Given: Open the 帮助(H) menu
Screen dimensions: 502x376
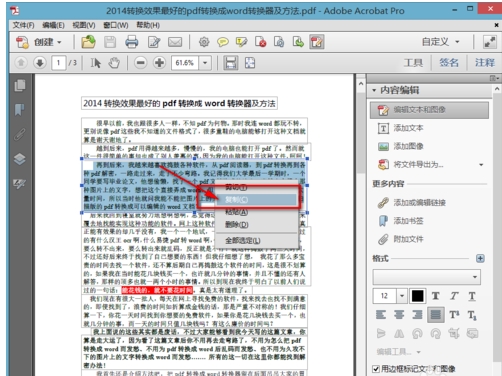Looking at the screenshot, I should coord(148,25).
